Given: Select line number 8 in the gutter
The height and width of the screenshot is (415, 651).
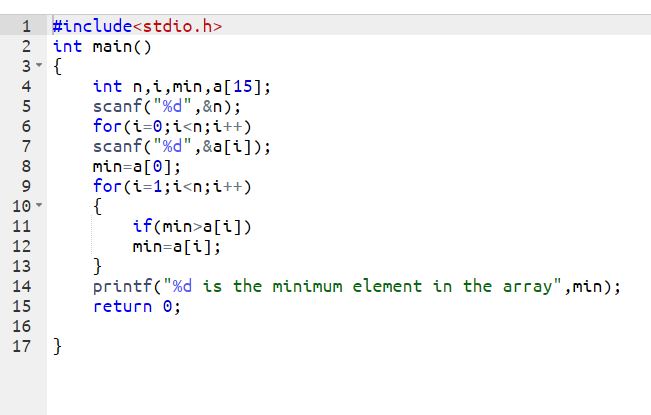Looking at the screenshot, I should click(26, 166).
